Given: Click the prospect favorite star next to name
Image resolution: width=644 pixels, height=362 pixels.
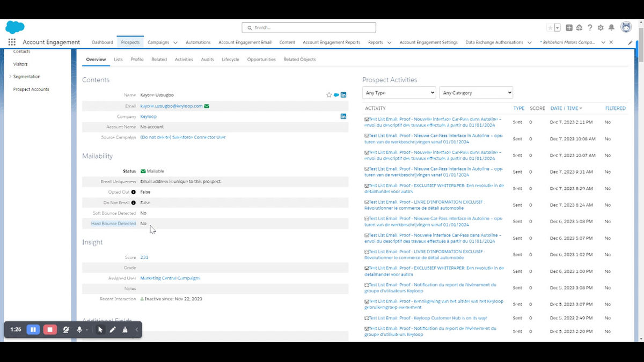Looking at the screenshot, I should click(x=329, y=95).
